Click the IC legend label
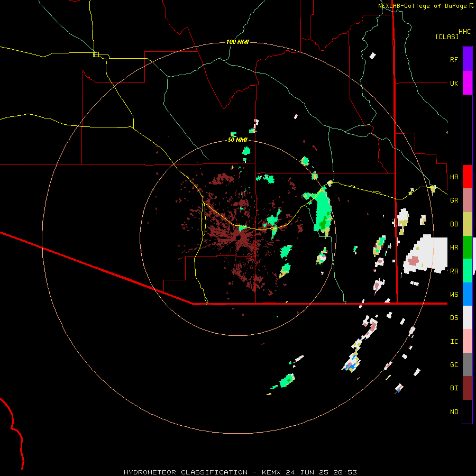 point(454,342)
